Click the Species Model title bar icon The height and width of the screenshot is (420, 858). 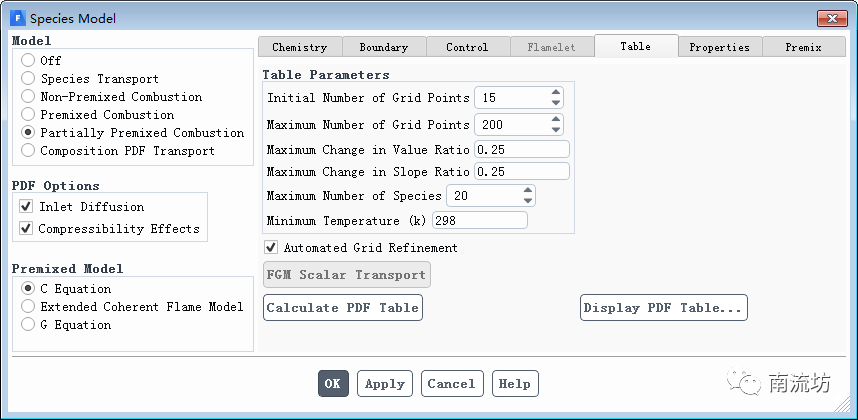point(17,17)
